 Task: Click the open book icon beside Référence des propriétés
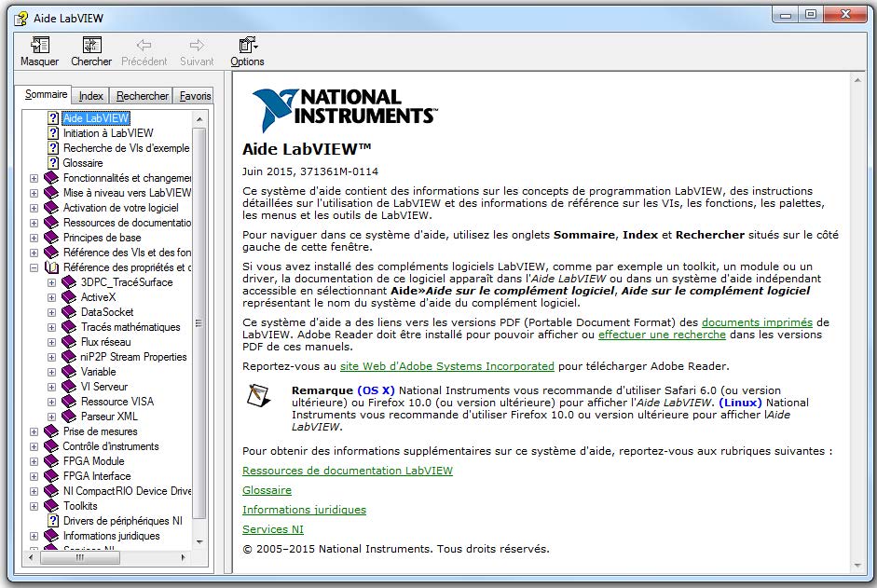coord(51,267)
